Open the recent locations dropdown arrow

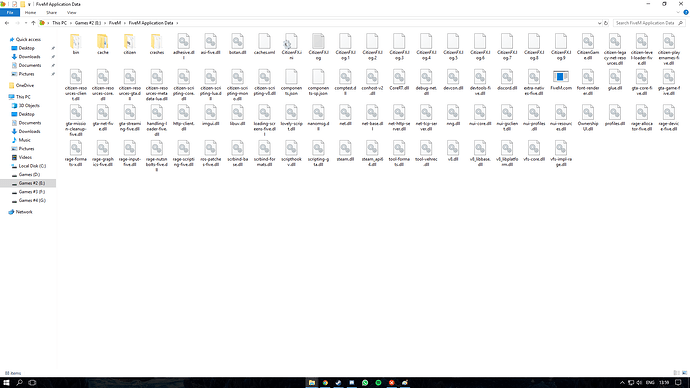point(26,23)
